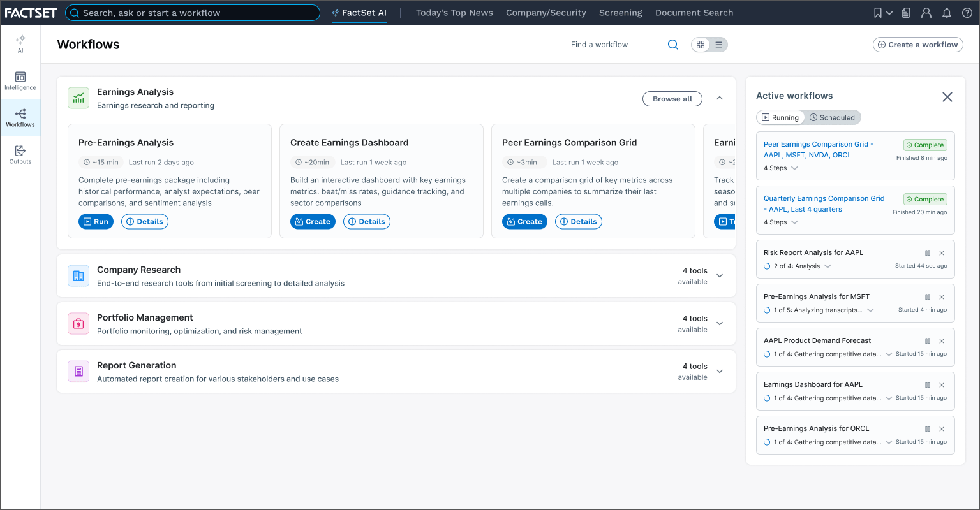The image size is (980, 510).
Task: Expand the Report Generation section
Action: 720,372
